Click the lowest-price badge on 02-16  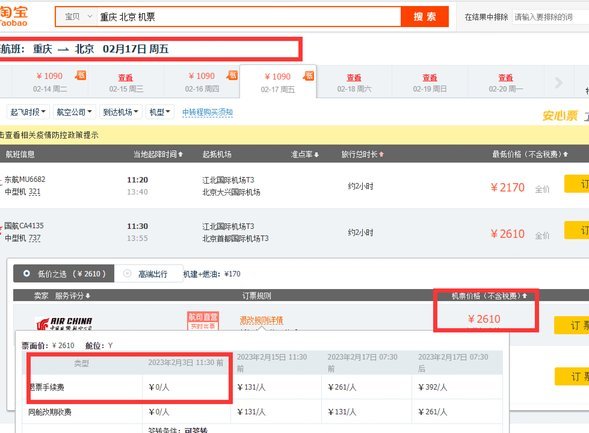point(233,75)
